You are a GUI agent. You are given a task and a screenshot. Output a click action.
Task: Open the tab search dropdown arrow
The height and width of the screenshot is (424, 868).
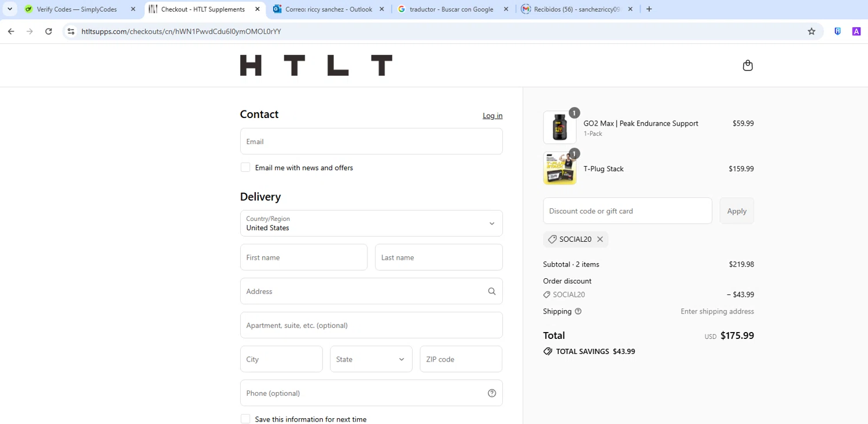point(10,9)
